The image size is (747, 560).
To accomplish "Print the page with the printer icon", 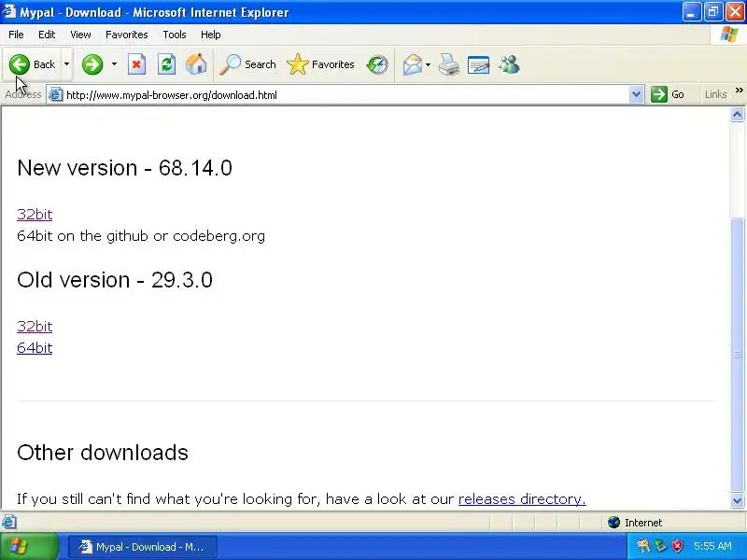I will (x=449, y=64).
